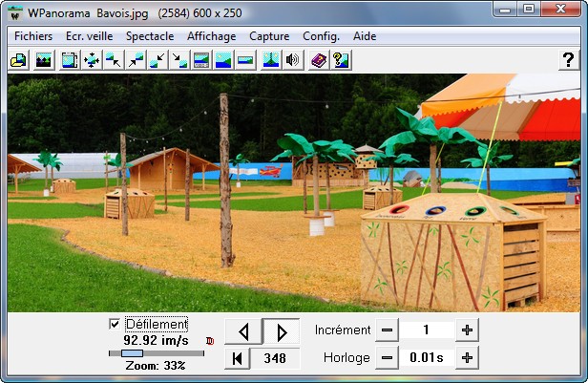Click the zoom slider track

coord(157,353)
